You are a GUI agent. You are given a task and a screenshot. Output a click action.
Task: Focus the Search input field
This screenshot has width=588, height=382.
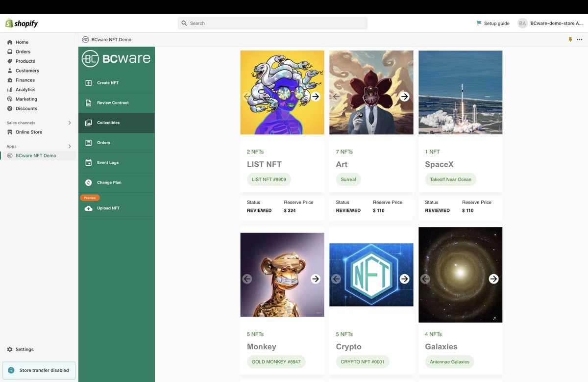point(272,23)
